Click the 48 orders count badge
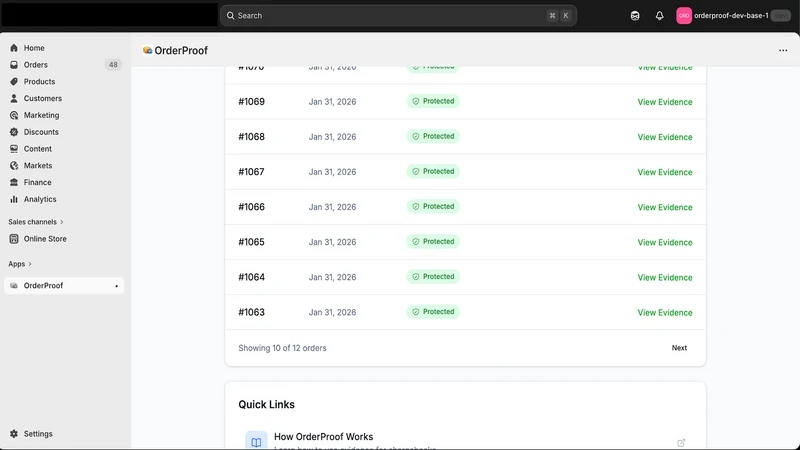The width and height of the screenshot is (800, 450). tap(113, 65)
